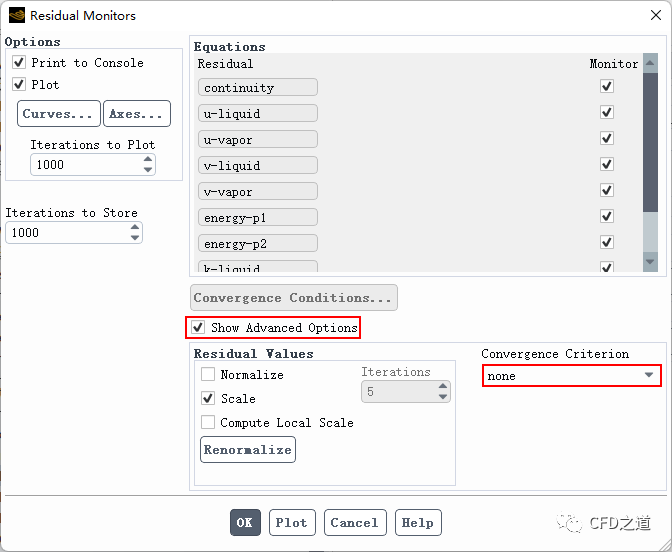The width and height of the screenshot is (672, 552).
Task: Close the Residual Monitors dialog
Action: point(646,15)
